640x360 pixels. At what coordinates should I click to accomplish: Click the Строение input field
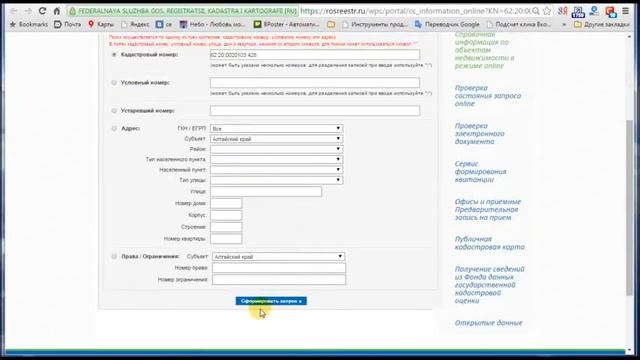pyautogui.click(x=226, y=227)
